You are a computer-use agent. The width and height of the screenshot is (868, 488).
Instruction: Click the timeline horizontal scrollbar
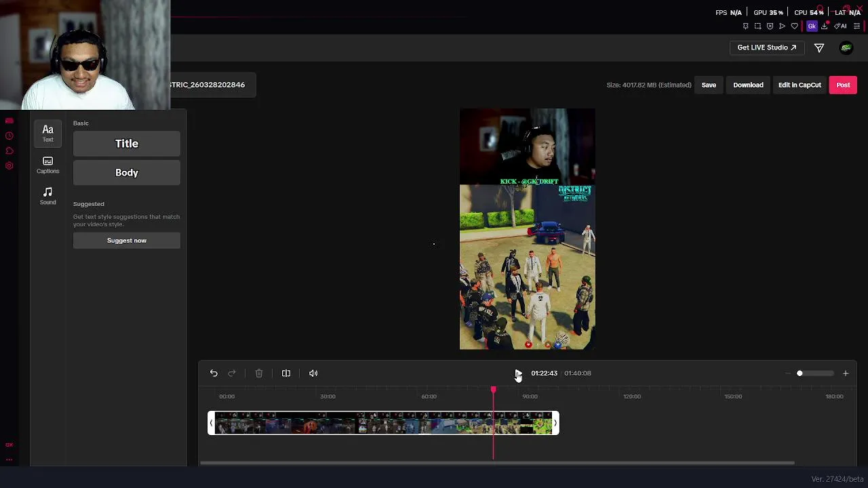497,464
